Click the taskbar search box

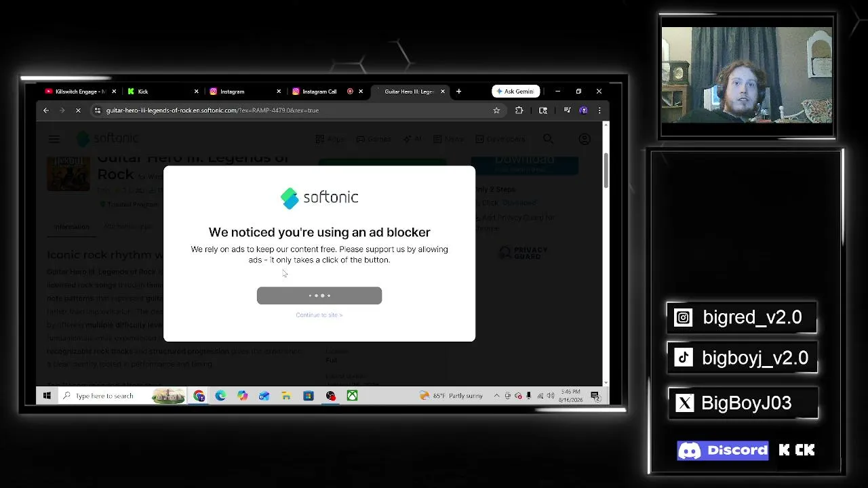coord(123,396)
